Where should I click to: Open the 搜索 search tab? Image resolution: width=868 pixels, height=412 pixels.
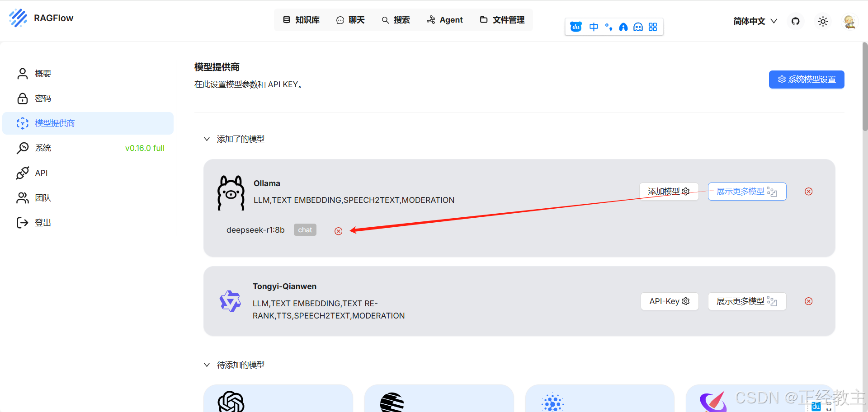(x=396, y=20)
